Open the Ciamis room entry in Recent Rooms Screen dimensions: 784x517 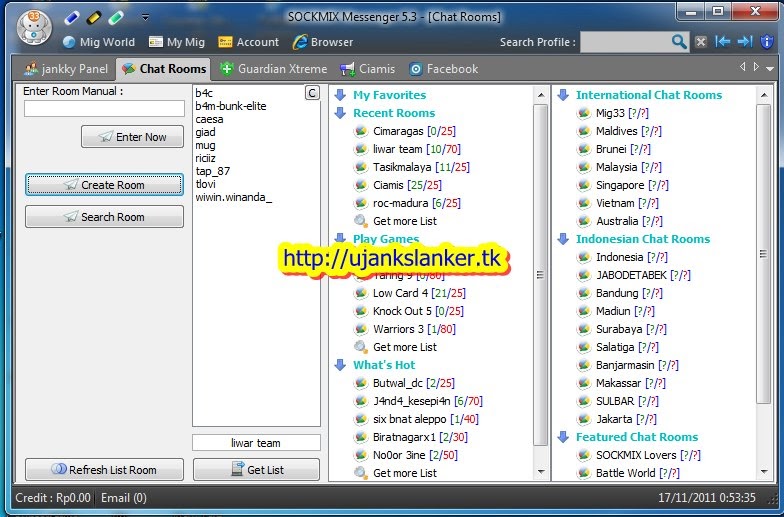[x=407, y=185]
